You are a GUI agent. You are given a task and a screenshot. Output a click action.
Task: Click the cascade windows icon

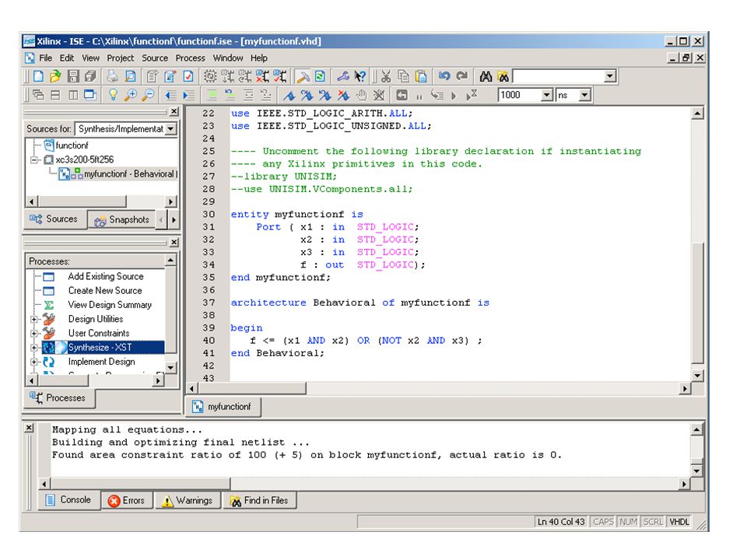click(x=38, y=95)
